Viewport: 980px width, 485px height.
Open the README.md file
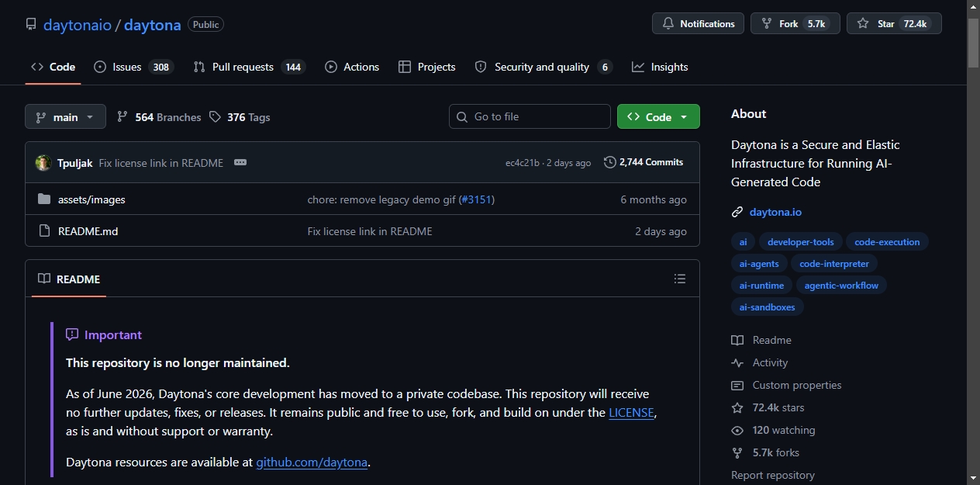pyautogui.click(x=88, y=231)
